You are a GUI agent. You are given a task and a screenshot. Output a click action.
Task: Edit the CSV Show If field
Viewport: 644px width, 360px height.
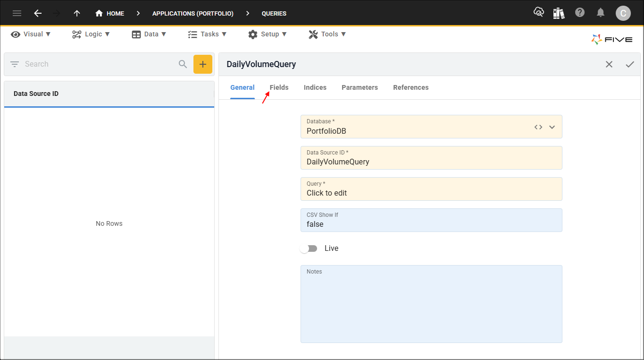[x=431, y=220]
